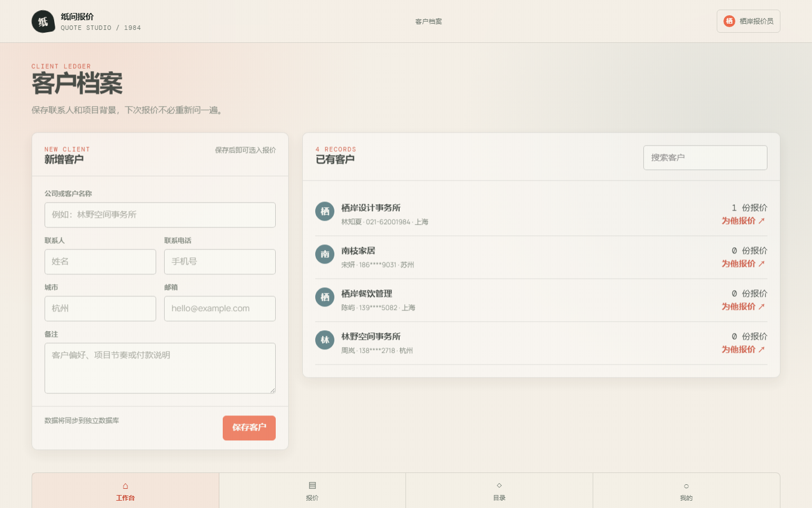812x508 pixels.
Task: Open the 栖岸报价员 user avatar menu
Action: (748, 21)
